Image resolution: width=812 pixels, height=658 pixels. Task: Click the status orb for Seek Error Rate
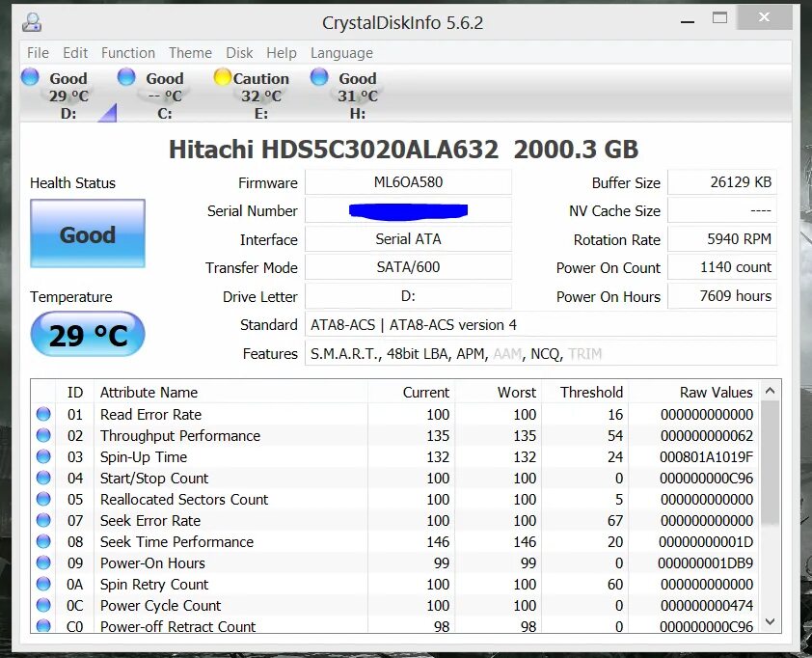(43, 520)
